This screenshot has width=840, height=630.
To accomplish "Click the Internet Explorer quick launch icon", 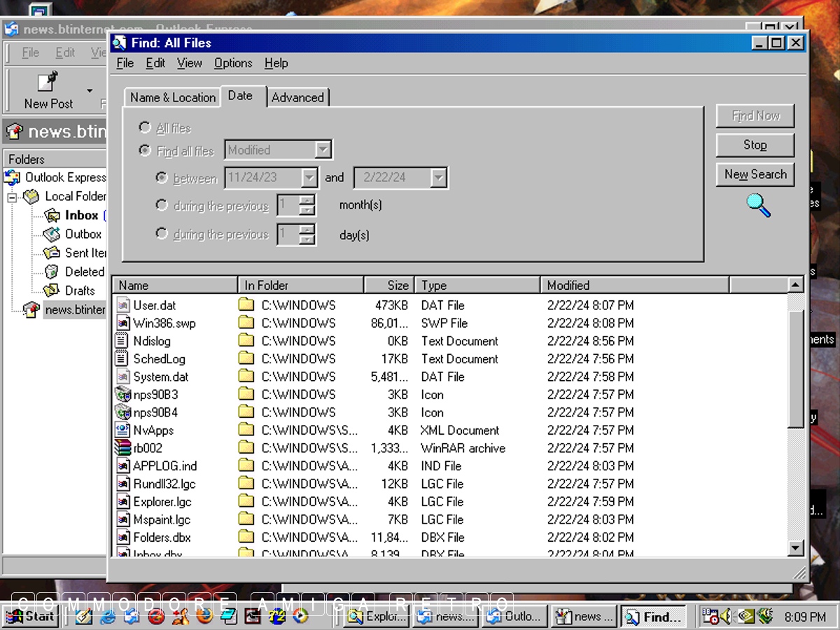I will [x=108, y=617].
